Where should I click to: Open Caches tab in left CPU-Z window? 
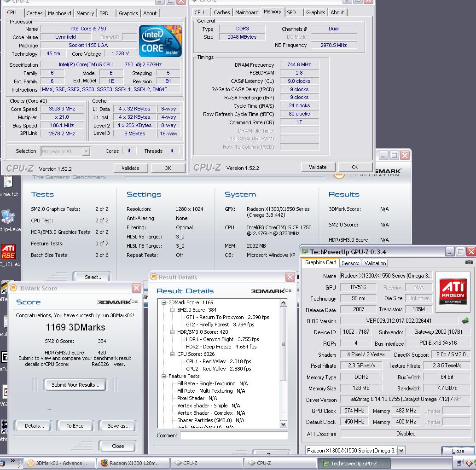(35, 13)
